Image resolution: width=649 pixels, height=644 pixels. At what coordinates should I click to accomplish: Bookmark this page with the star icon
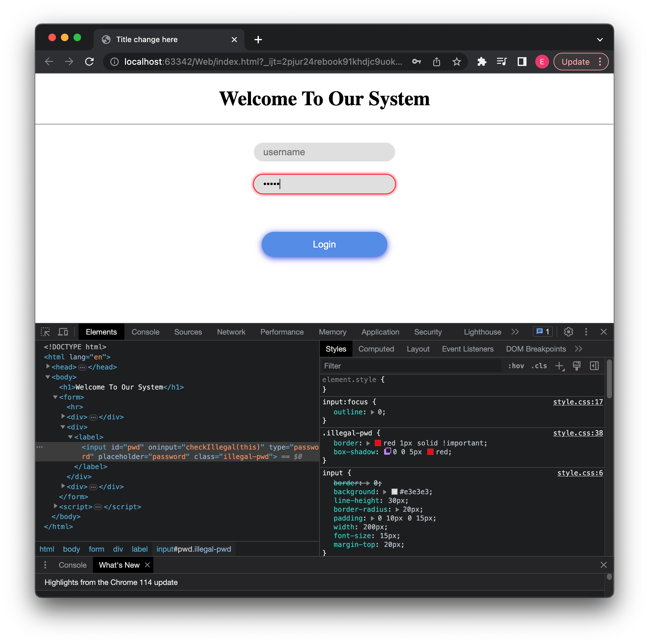(x=456, y=62)
